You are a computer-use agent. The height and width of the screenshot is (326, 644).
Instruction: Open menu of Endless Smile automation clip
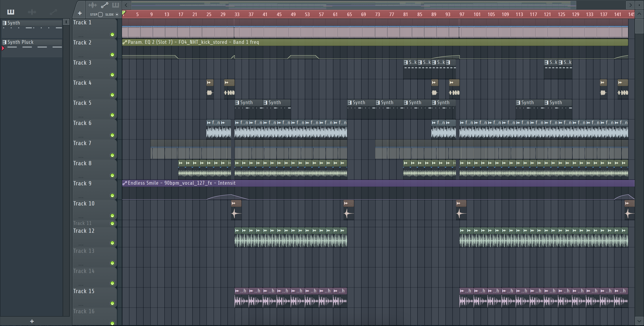click(125, 183)
